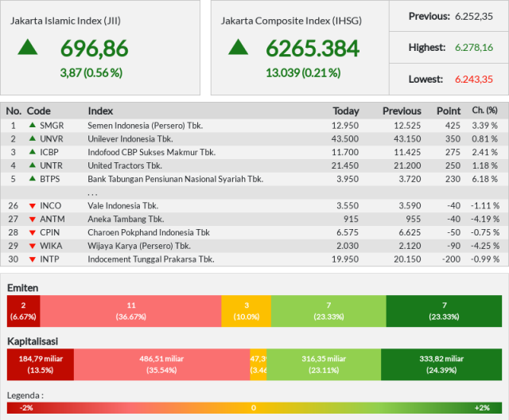Click 'Wijaya Karya (Persero) Tbk.' row name
The width and height of the screenshot is (509, 420).
[139, 246]
